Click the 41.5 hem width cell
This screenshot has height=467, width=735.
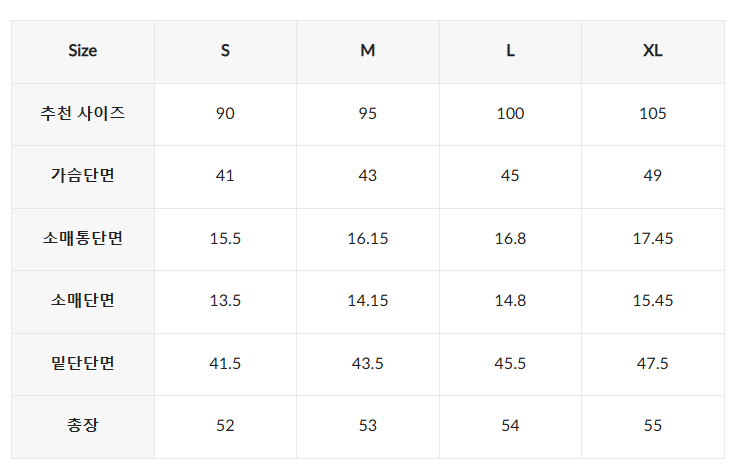click(x=225, y=364)
